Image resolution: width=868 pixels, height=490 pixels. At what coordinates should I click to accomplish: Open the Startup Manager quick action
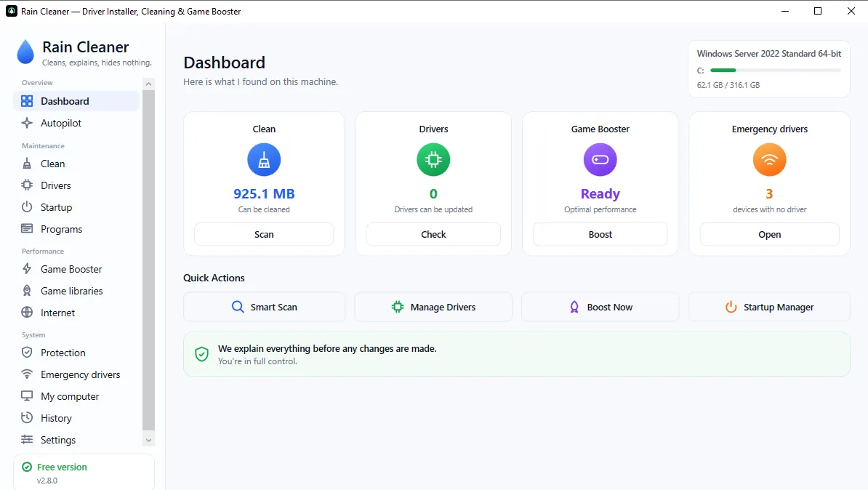click(769, 307)
